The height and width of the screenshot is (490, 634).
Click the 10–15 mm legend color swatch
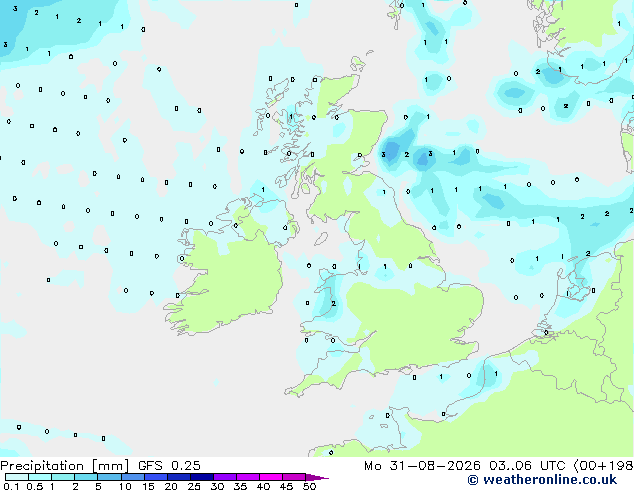click(x=132, y=477)
